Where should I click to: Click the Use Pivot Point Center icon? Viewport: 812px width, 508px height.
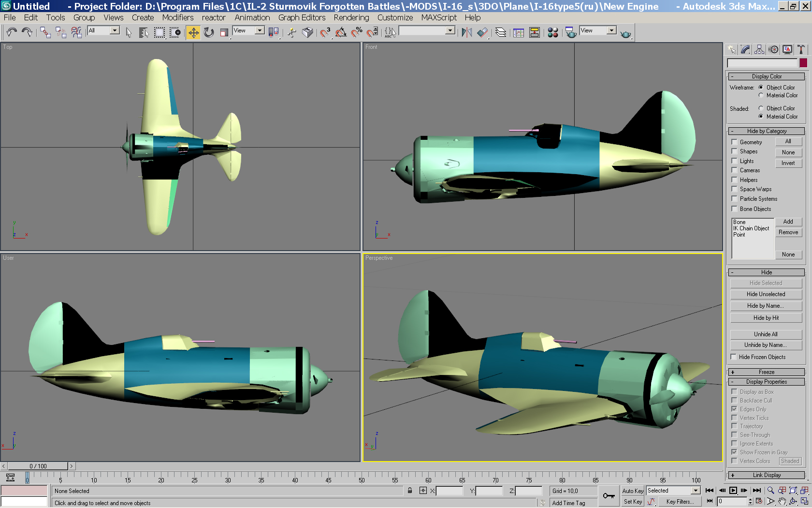274,32
